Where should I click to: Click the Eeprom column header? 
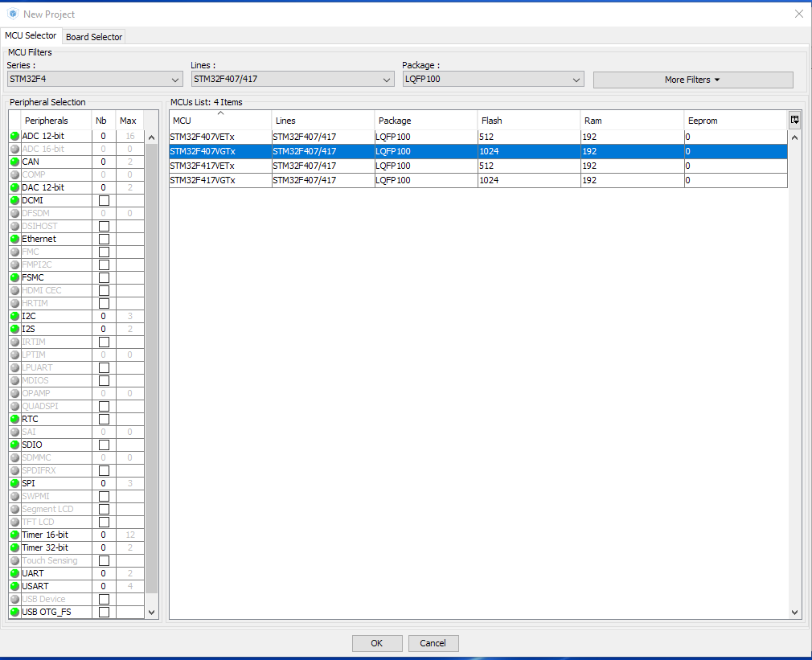tap(736, 121)
